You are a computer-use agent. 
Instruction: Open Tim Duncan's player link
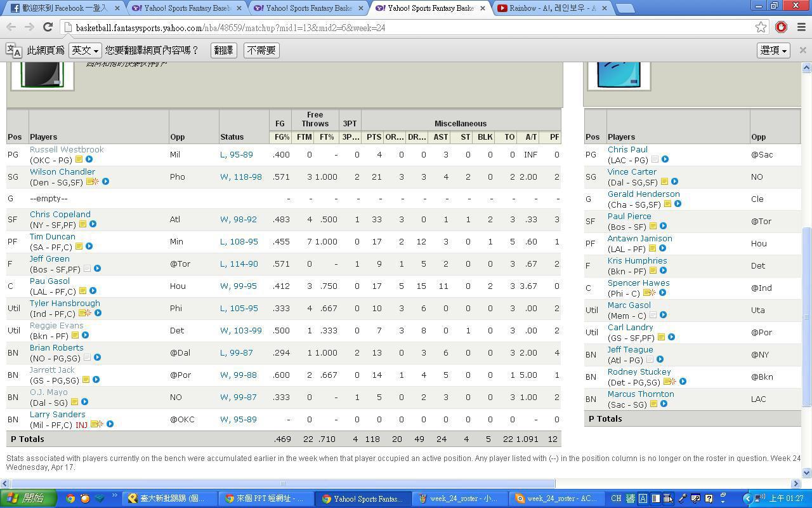[53, 237]
